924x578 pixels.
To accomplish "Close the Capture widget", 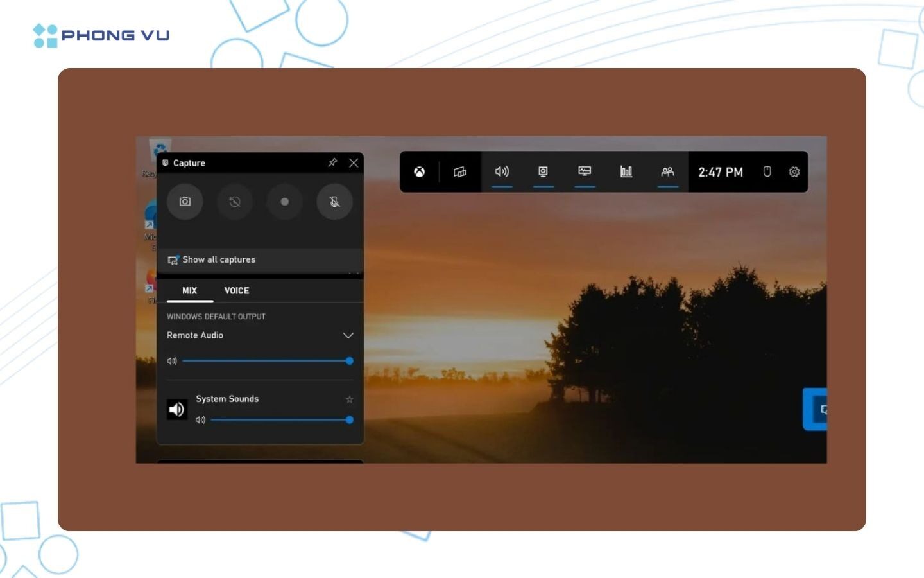I will (x=354, y=162).
